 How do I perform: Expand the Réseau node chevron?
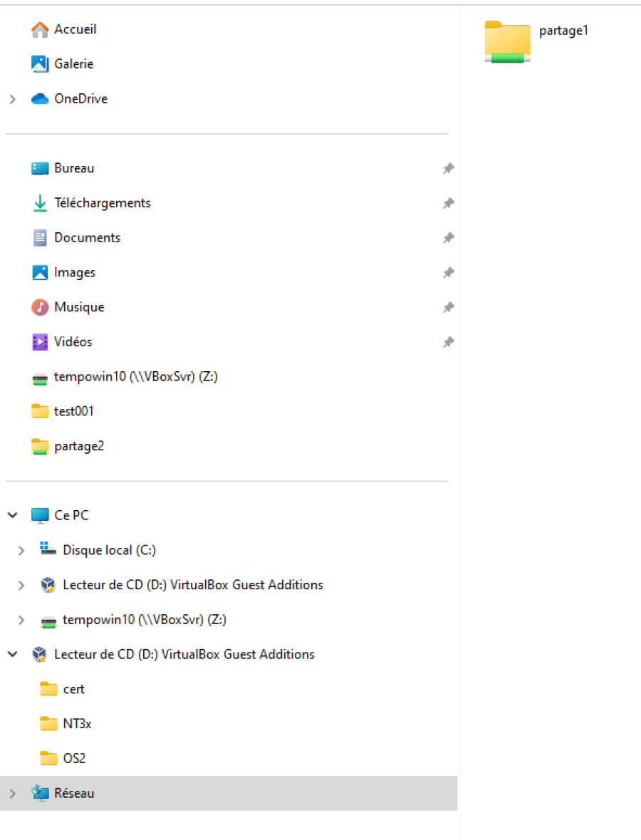tap(13, 793)
